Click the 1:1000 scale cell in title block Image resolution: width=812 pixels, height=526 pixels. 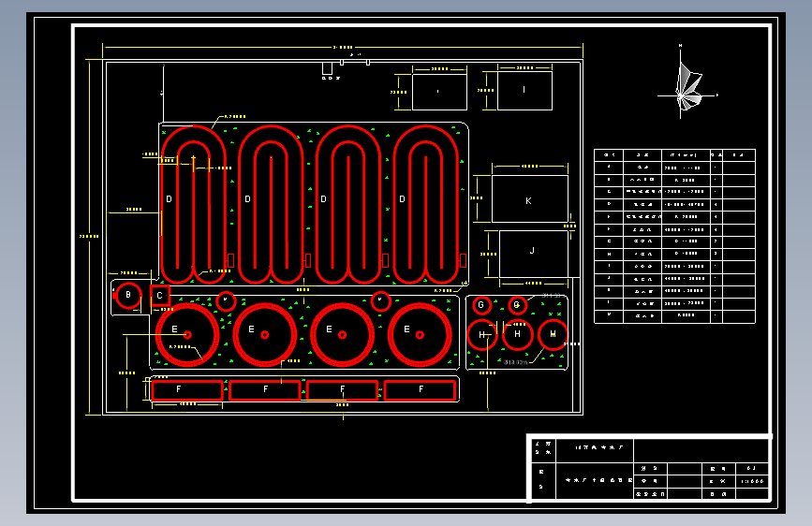coord(752,481)
